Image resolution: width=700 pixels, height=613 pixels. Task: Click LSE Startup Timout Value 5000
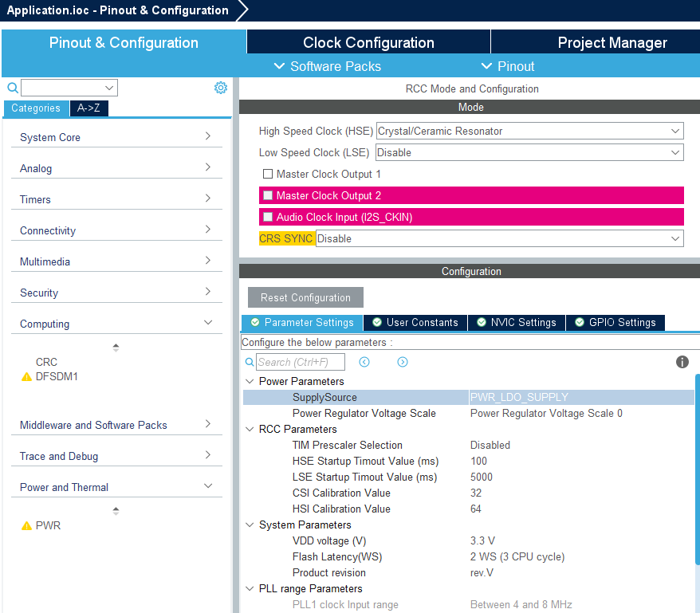point(482,477)
